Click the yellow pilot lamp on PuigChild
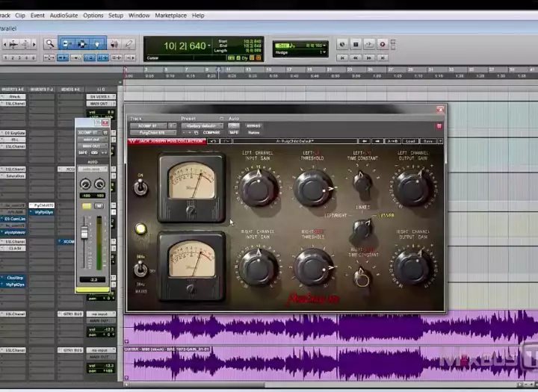This screenshot has width=538, height=392. click(140, 228)
